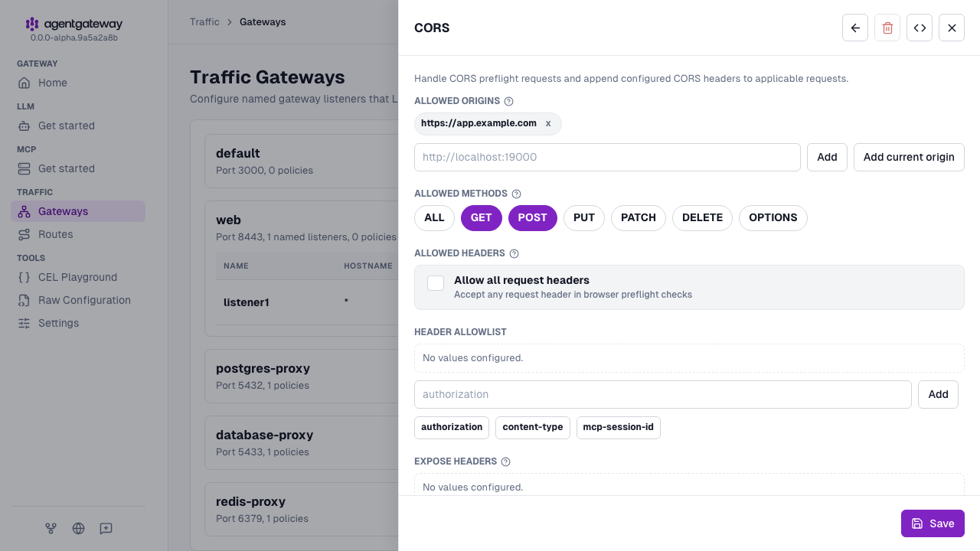This screenshot has height=551, width=980.
Task: Open LLM Get started page
Action: (x=78, y=126)
